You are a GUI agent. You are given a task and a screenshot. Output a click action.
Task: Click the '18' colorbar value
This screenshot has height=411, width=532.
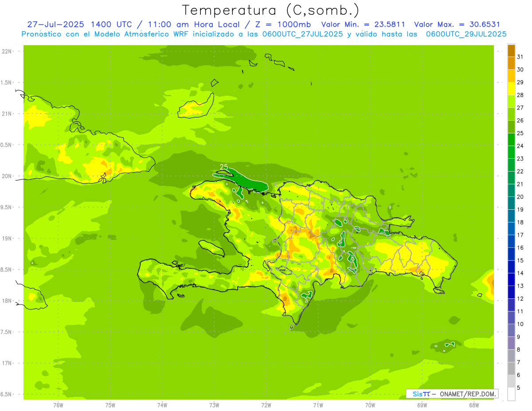tap(520, 222)
